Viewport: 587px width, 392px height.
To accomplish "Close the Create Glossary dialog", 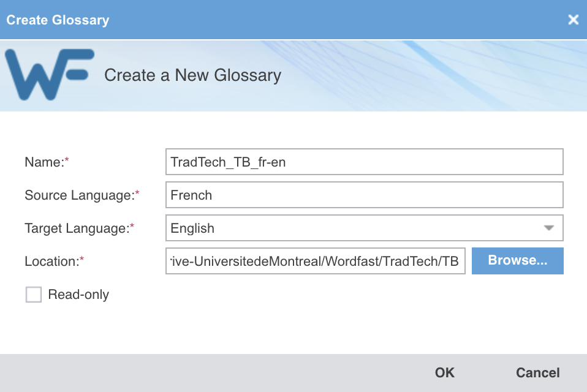I will [573, 20].
